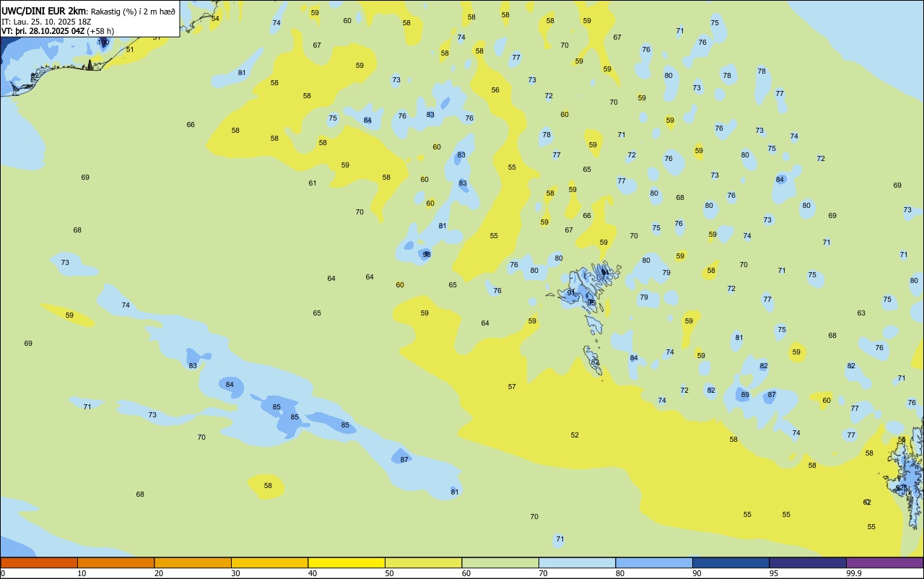Click the map humidity value "52"
This screenshot has height=579, width=924.
575,435
